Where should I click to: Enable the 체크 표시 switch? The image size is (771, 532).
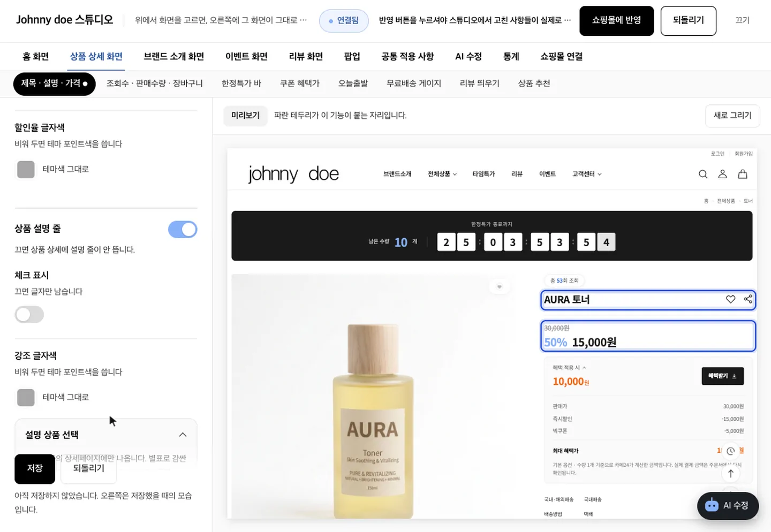[29, 315]
